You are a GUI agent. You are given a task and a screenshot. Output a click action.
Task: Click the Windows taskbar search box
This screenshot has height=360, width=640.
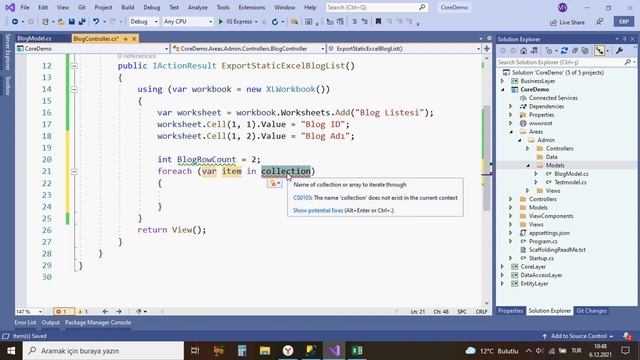coord(103,351)
